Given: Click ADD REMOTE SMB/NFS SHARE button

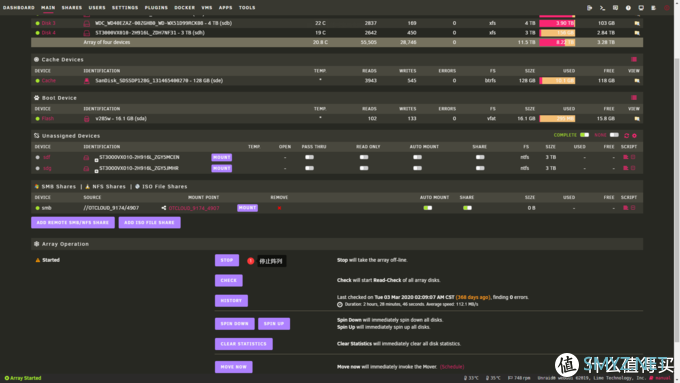Looking at the screenshot, I should [73, 223].
